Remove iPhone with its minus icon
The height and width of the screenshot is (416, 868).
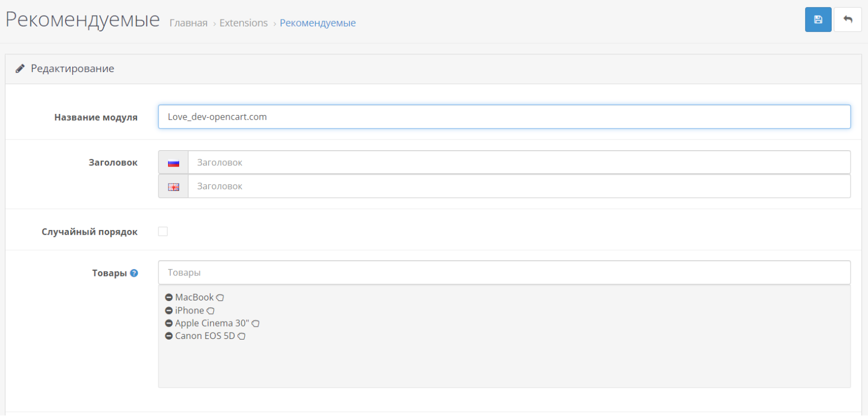(x=169, y=311)
